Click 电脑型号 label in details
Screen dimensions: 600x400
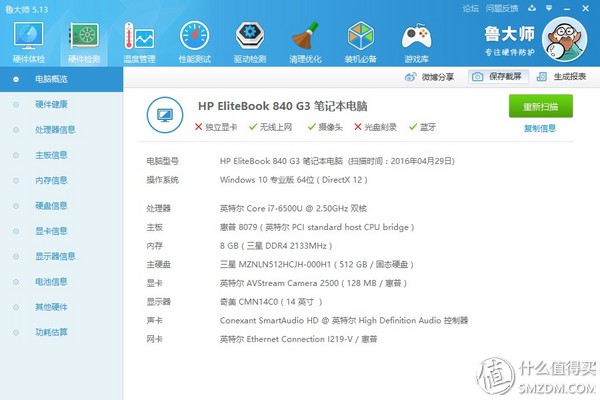(162, 161)
